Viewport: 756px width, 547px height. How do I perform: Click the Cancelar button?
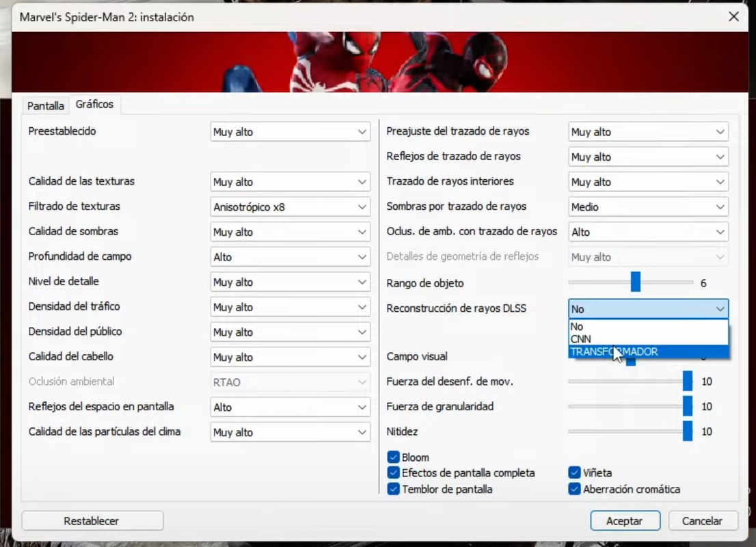pyautogui.click(x=703, y=521)
